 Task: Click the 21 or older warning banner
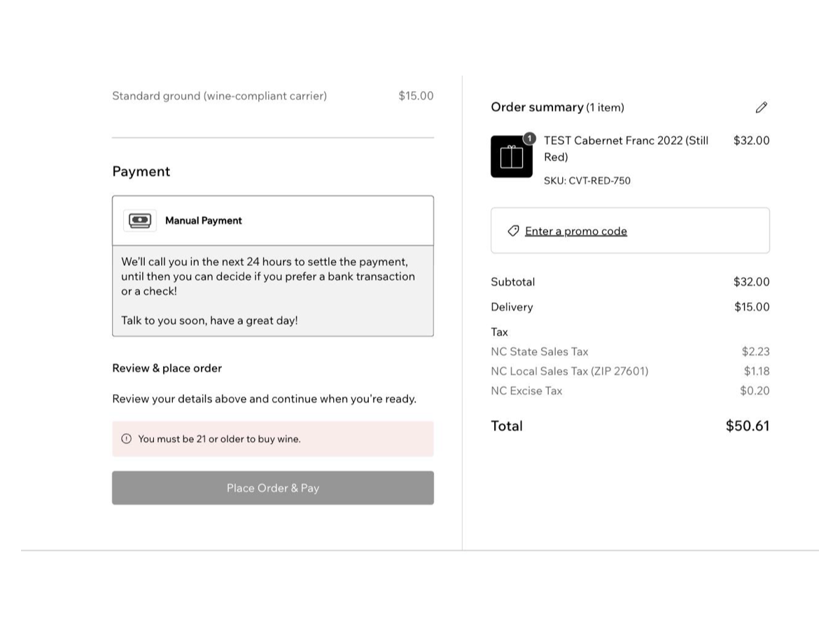[x=273, y=439]
